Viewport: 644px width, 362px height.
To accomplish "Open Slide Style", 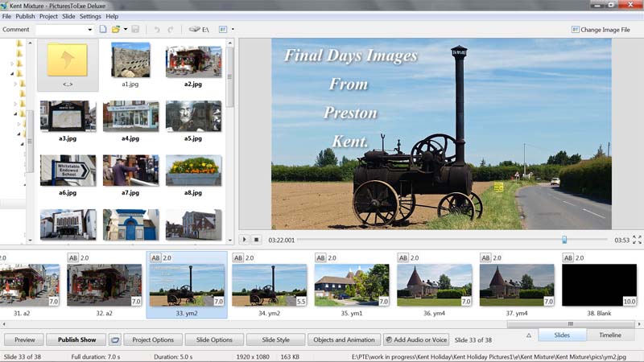I will (275, 339).
